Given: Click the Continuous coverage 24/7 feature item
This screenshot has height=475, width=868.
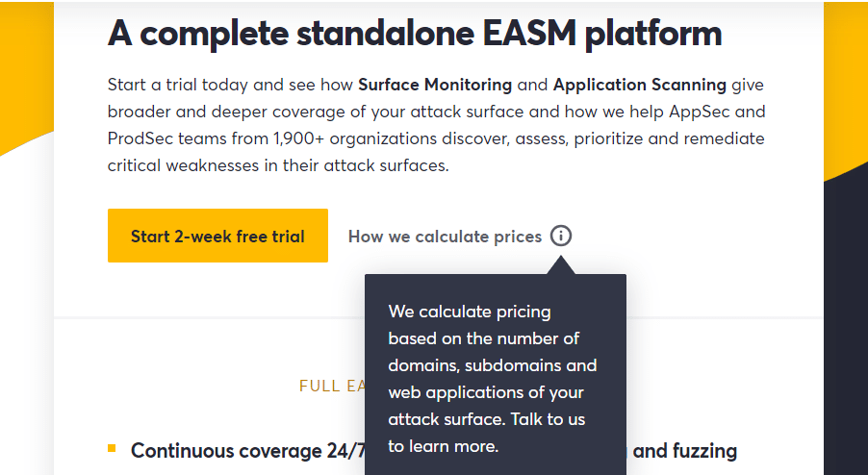Looking at the screenshot, I should click(248, 451).
